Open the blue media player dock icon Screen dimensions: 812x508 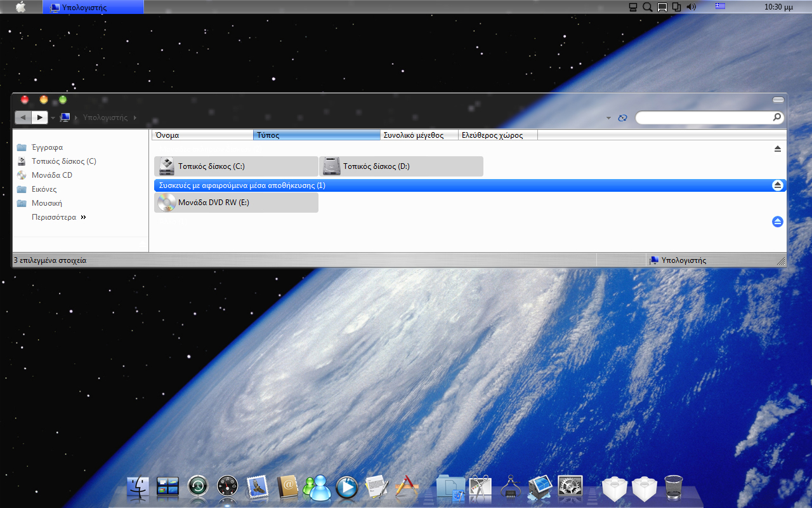click(347, 487)
